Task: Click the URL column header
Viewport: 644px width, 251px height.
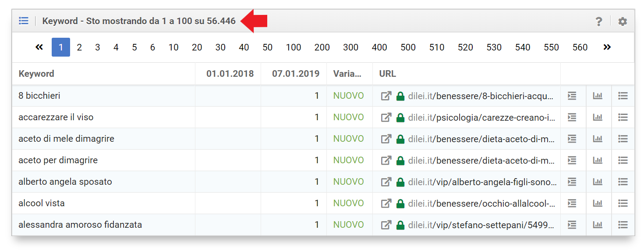Action: (388, 74)
